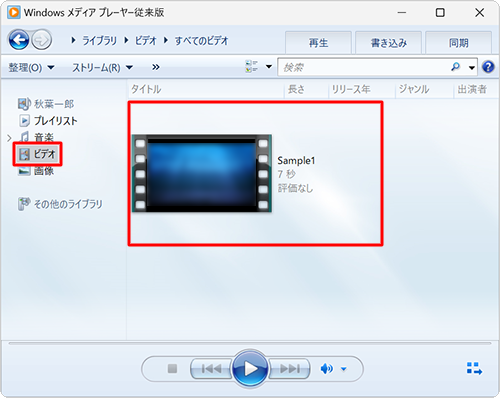Open help with question mark icon
The width and height of the screenshot is (500, 398).
[x=488, y=67]
